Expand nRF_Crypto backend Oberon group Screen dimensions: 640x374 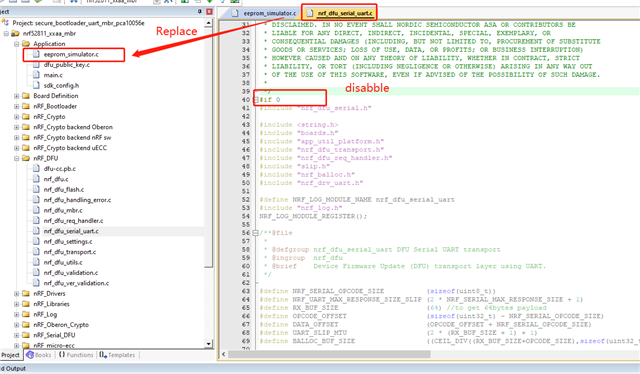coord(16,127)
